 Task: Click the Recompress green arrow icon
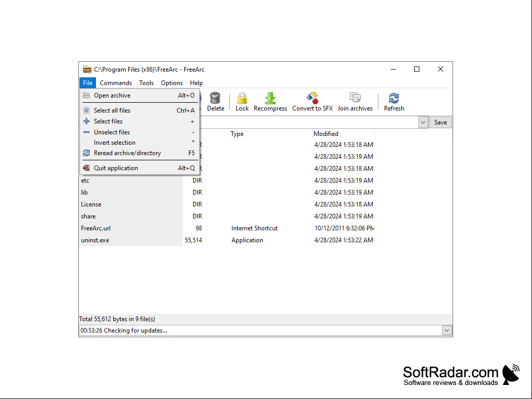point(270,98)
